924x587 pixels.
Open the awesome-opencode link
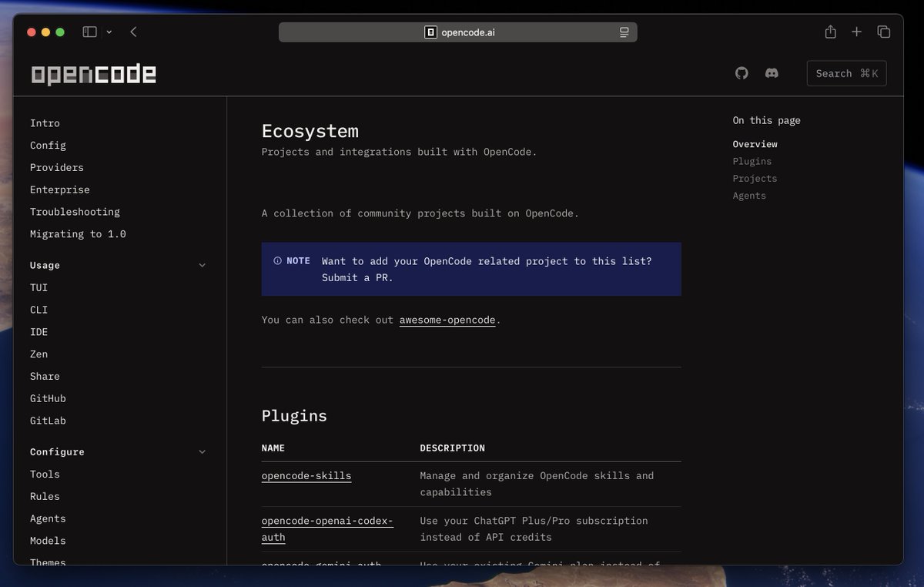tap(447, 320)
